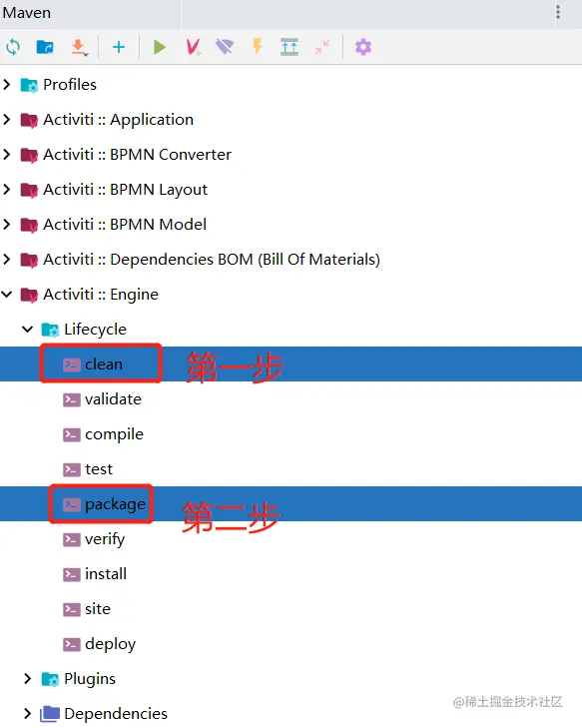The image size is (582, 728).
Task: Toggle Skip Tests Mode lightning icon
Action: tap(258, 46)
